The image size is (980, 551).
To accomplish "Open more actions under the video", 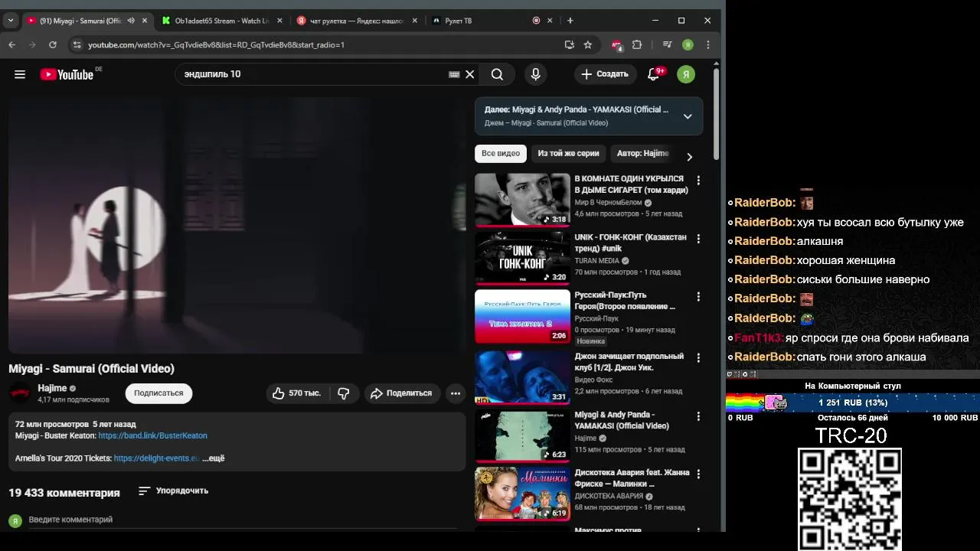I will click(x=456, y=393).
